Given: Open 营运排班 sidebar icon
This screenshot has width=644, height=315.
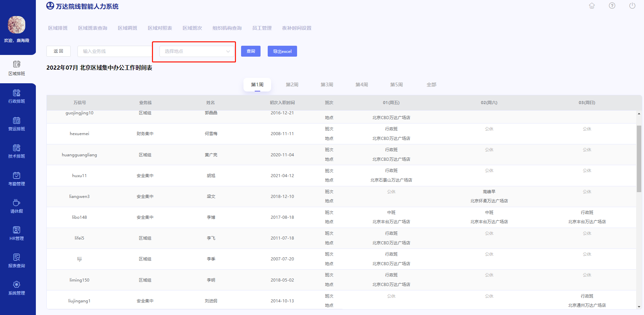Looking at the screenshot, I should pyautogui.click(x=17, y=120).
